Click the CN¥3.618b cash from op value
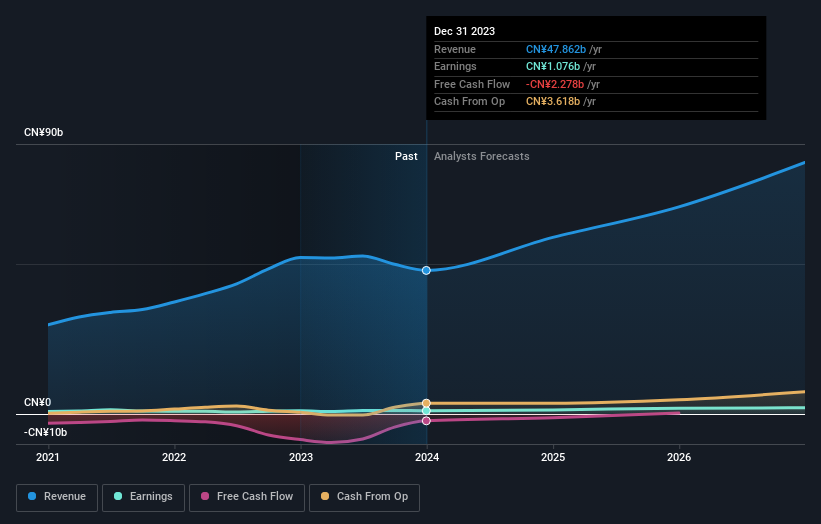The image size is (821, 524). click(x=553, y=102)
